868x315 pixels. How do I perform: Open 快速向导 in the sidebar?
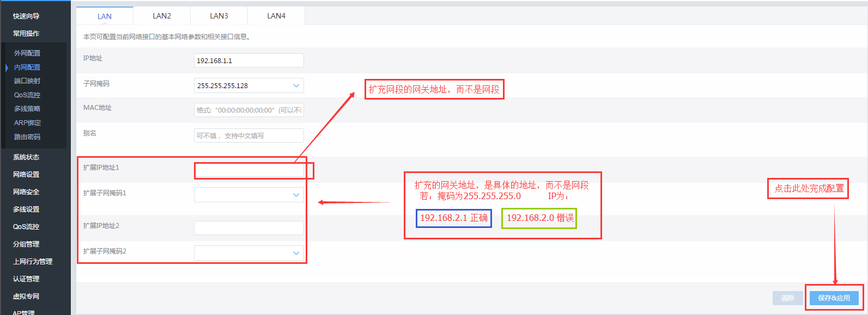(26, 16)
